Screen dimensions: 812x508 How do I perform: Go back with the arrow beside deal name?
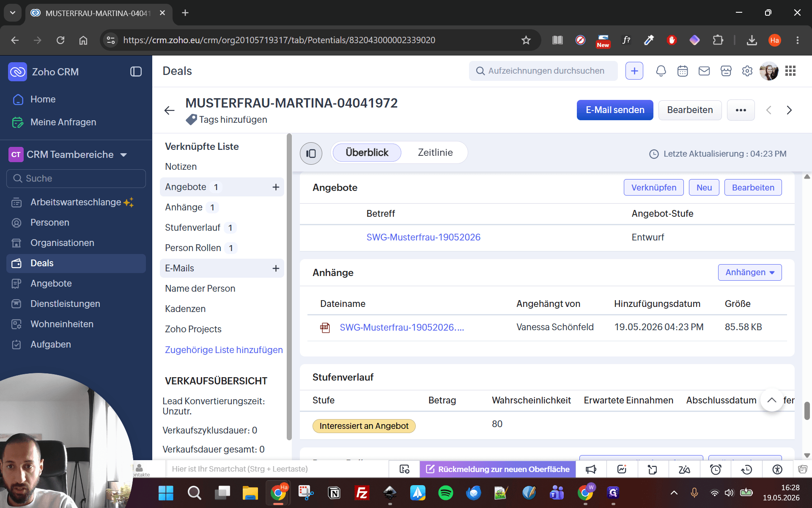169,110
